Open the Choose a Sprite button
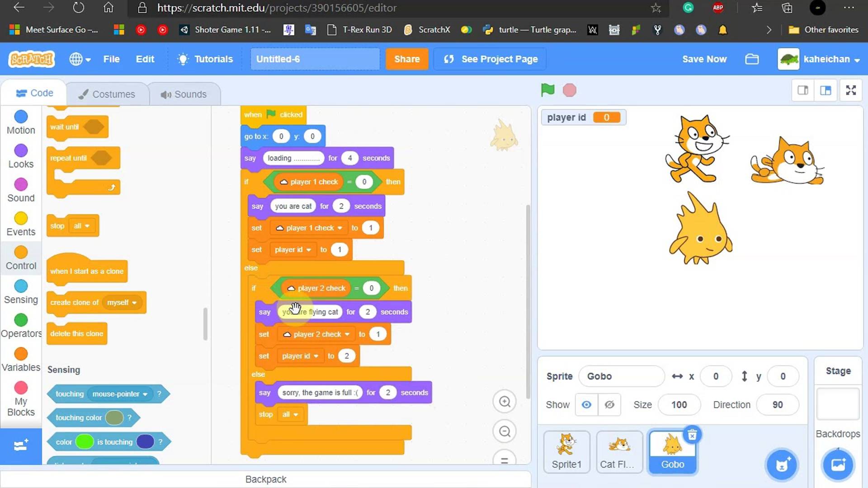The width and height of the screenshot is (868, 488). (782, 465)
